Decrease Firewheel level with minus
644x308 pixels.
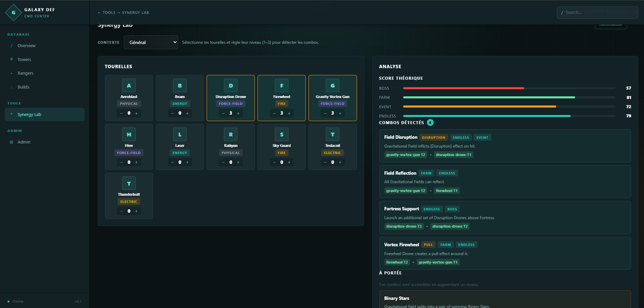[274, 113]
